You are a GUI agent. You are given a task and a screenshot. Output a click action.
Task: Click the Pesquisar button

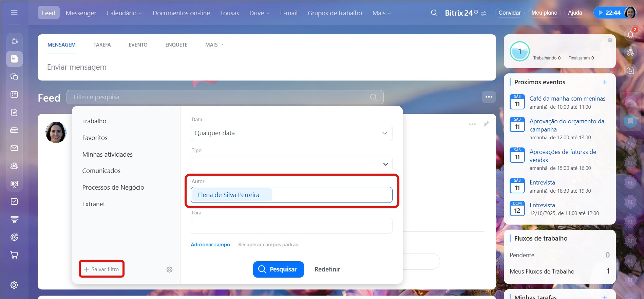(x=278, y=269)
